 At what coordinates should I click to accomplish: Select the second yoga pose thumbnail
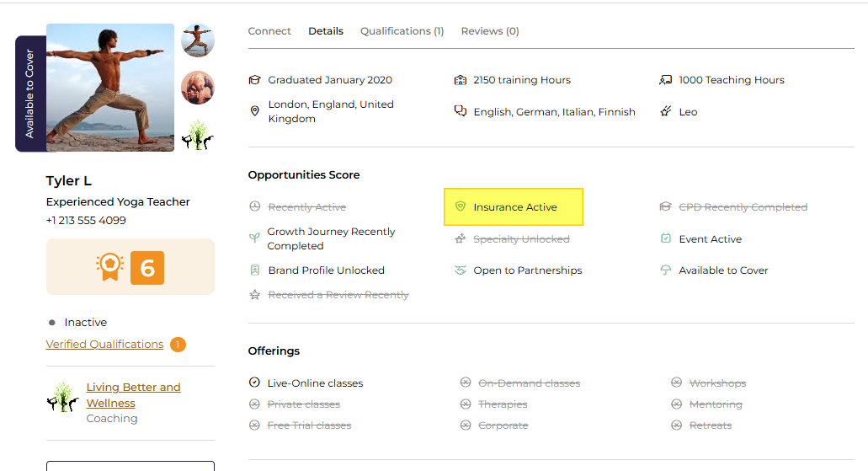(198, 88)
